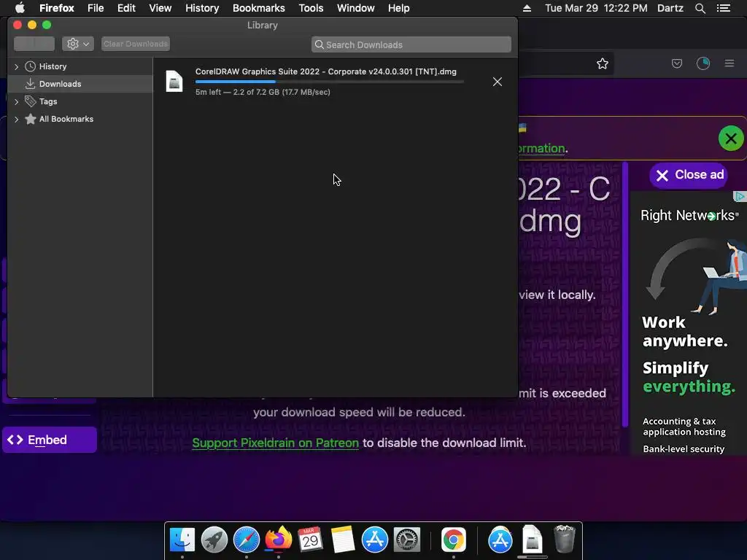Screen dimensions: 747x560
Task: Select Downloads in the Library sidebar
Action: click(x=60, y=84)
